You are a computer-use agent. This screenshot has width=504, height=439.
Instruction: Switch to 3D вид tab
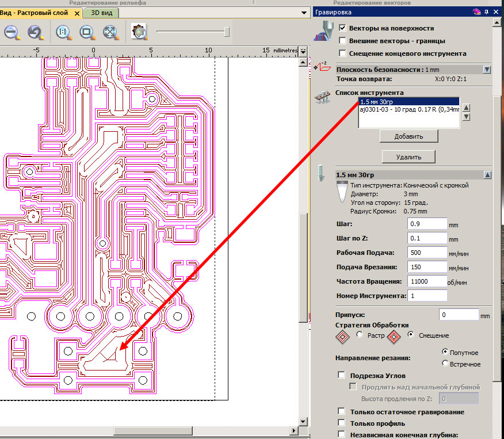(101, 13)
